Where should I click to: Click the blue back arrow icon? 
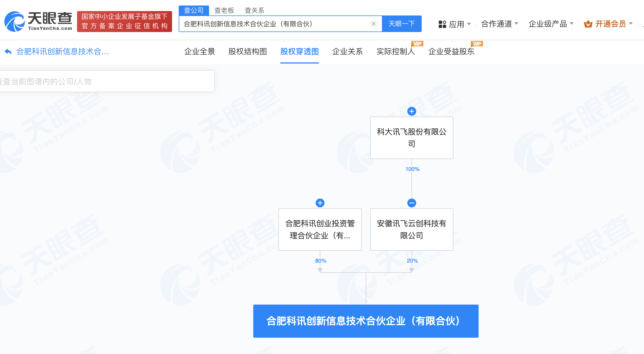tap(8, 51)
